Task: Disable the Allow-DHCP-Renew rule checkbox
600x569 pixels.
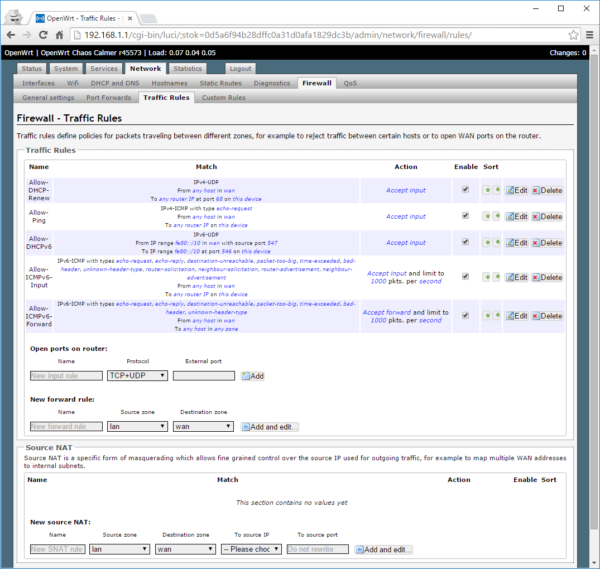Action: coord(465,189)
